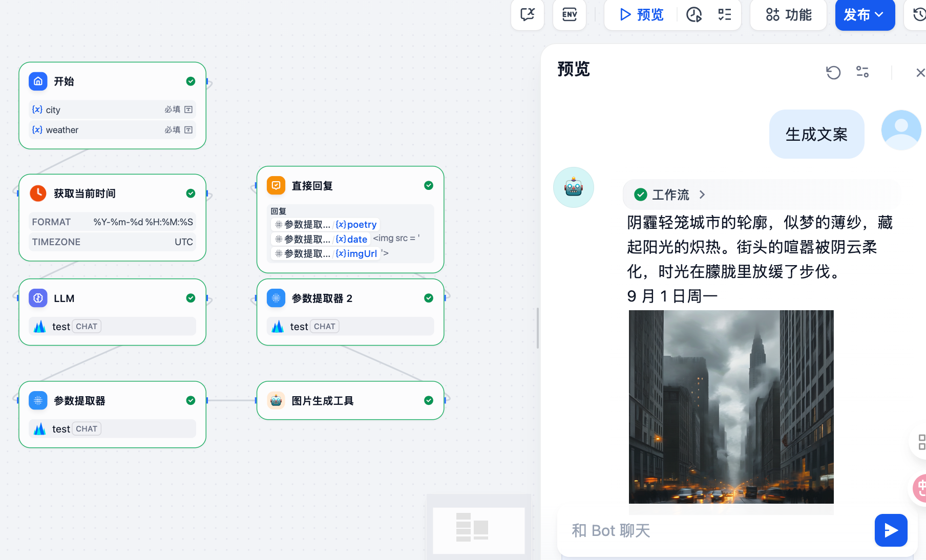Click the 图片生成工具 node success checkmark
The width and height of the screenshot is (926, 560).
[429, 401]
